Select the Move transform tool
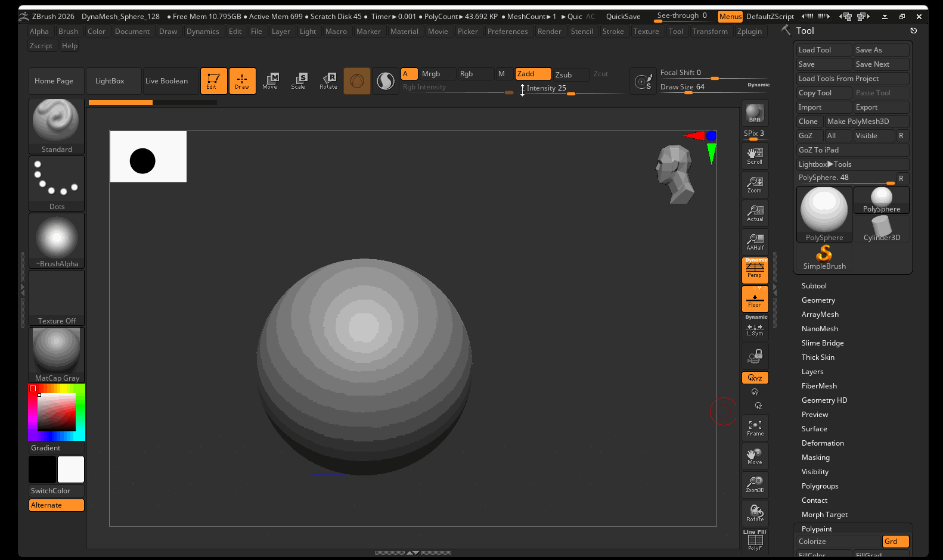The height and width of the screenshot is (560, 943). [270, 81]
